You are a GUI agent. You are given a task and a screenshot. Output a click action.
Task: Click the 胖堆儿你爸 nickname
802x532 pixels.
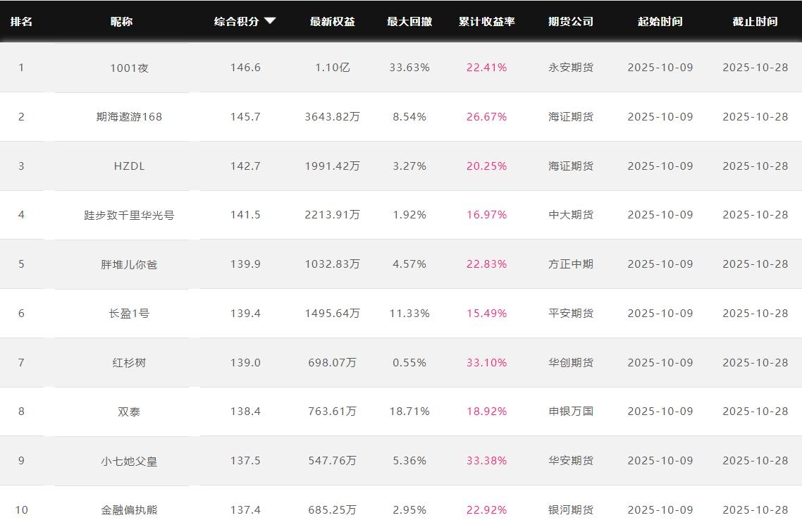[129, 264]
